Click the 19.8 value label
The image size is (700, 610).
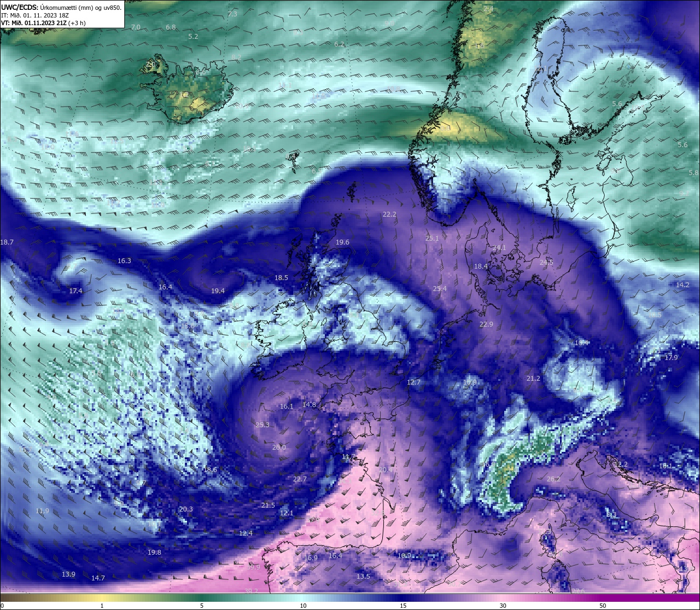click(154, 553)
